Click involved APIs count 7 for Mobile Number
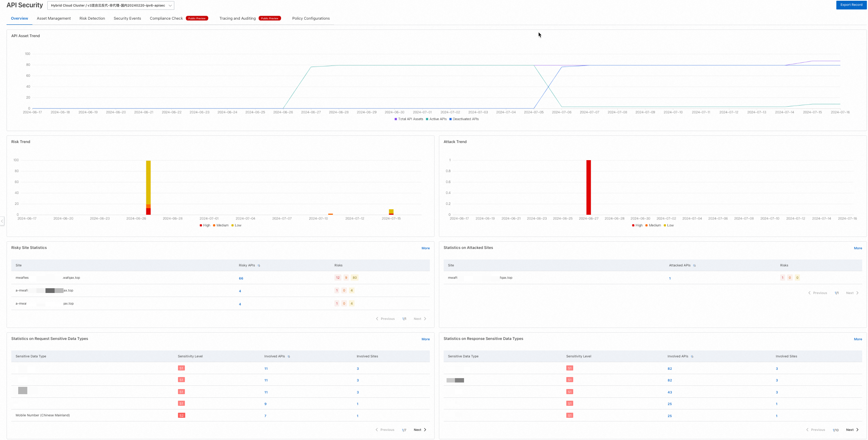868x440 pixels. (265, 416)
